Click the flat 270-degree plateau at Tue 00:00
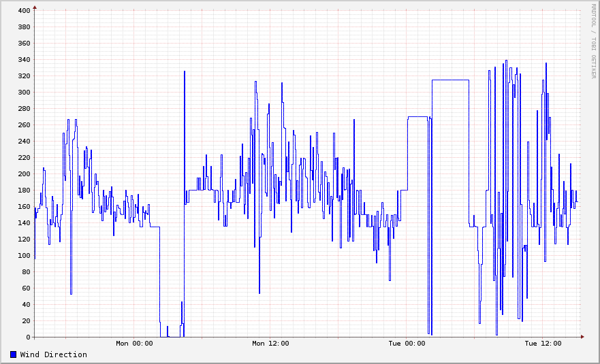Image resolution: width=600 pixels, height=364 pixels. (418, 116)
